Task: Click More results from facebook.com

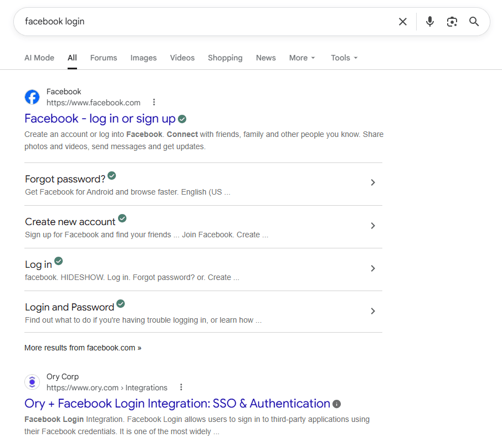Action: click(x=83, y=348)
